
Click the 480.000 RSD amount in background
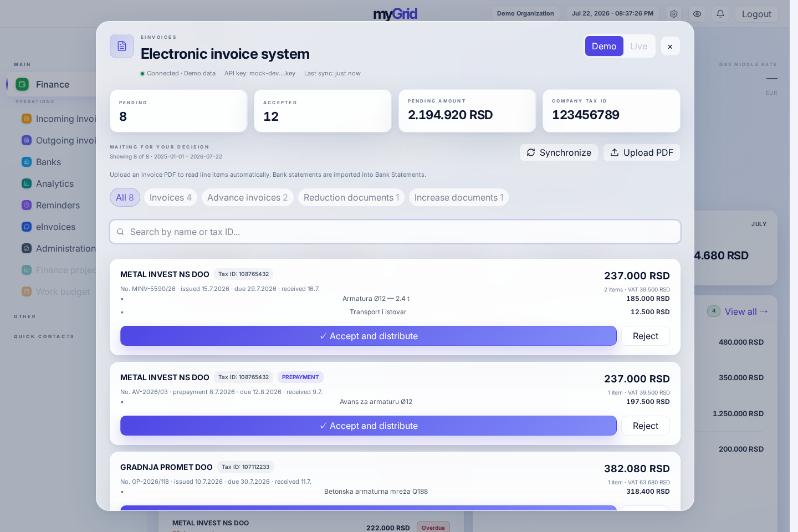pyautogui.click(x=741, y=342)
